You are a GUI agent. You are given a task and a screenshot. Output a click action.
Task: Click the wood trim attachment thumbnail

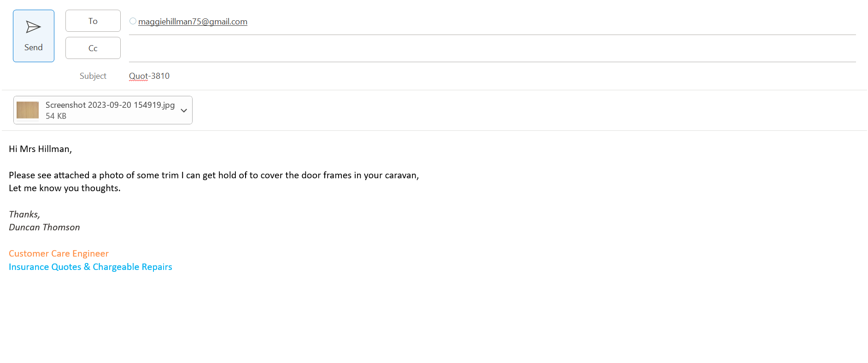tap(28, 110)
